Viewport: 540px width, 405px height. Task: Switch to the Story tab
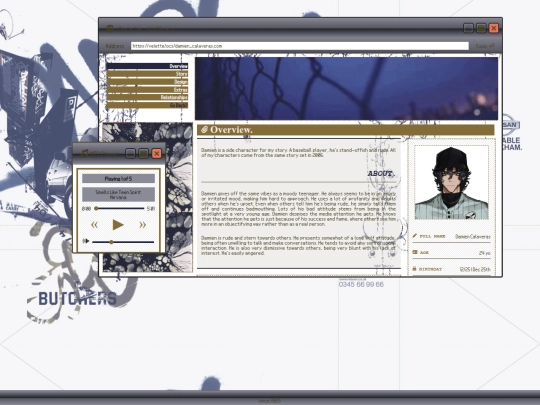[x=147, y=74]
